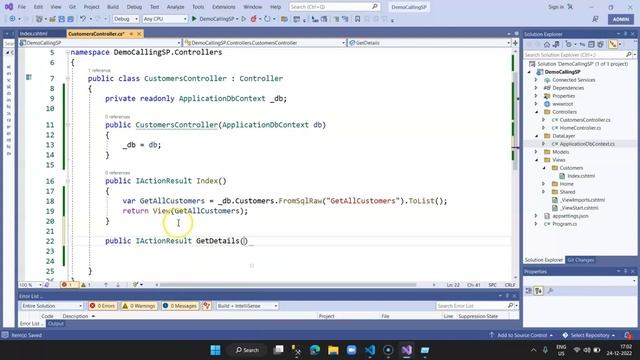640x360 pixels.
Task: Click the Save file icon in the toolbar
Action: coord(62,19)
